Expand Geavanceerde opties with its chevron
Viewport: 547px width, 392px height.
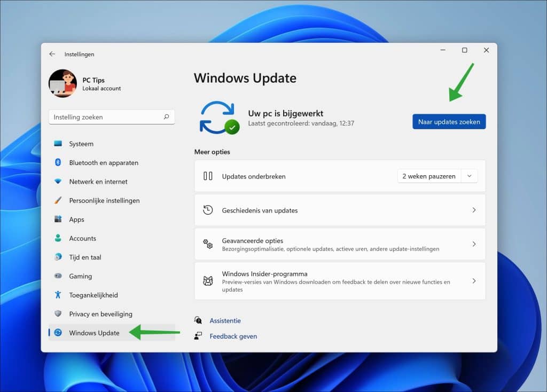point(474,244)
